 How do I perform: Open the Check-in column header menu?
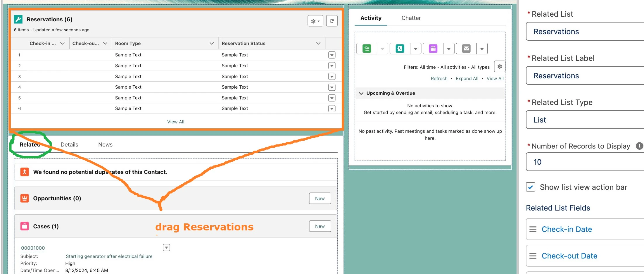point(62,43)
